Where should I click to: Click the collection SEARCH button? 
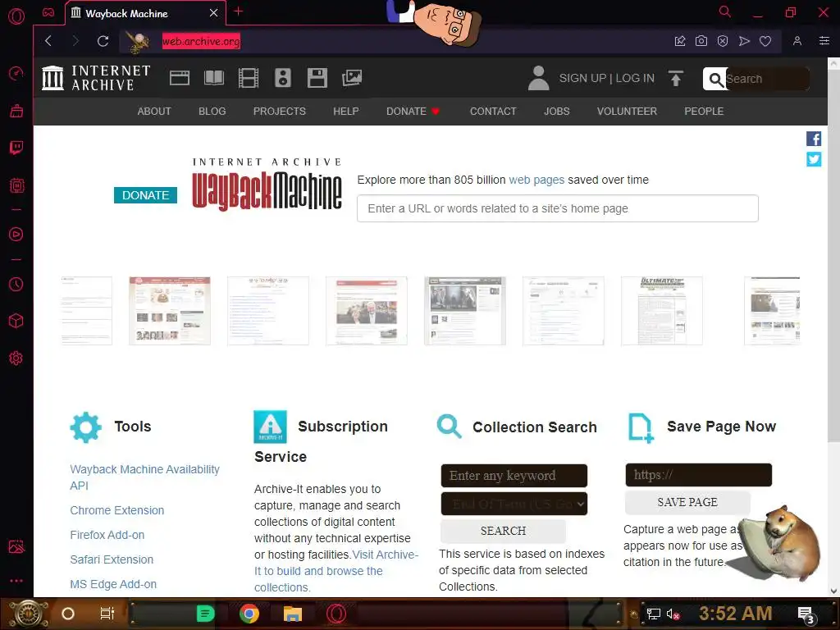[x=503, y=531]
